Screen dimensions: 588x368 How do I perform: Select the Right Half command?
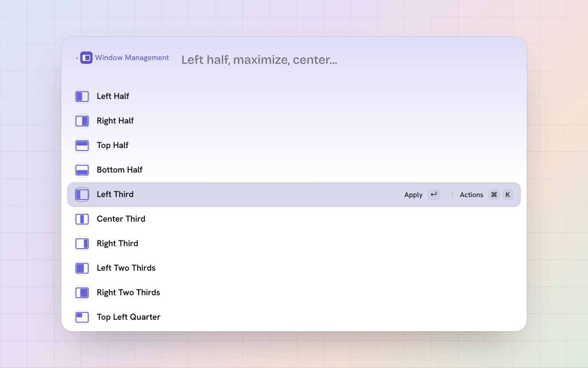[x=294, y=121]
